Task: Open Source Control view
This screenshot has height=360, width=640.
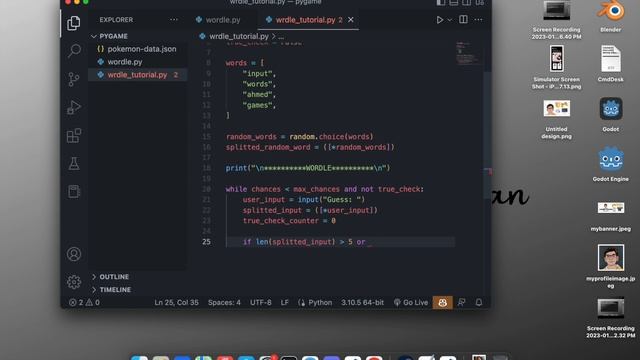Action: [73, 79]
